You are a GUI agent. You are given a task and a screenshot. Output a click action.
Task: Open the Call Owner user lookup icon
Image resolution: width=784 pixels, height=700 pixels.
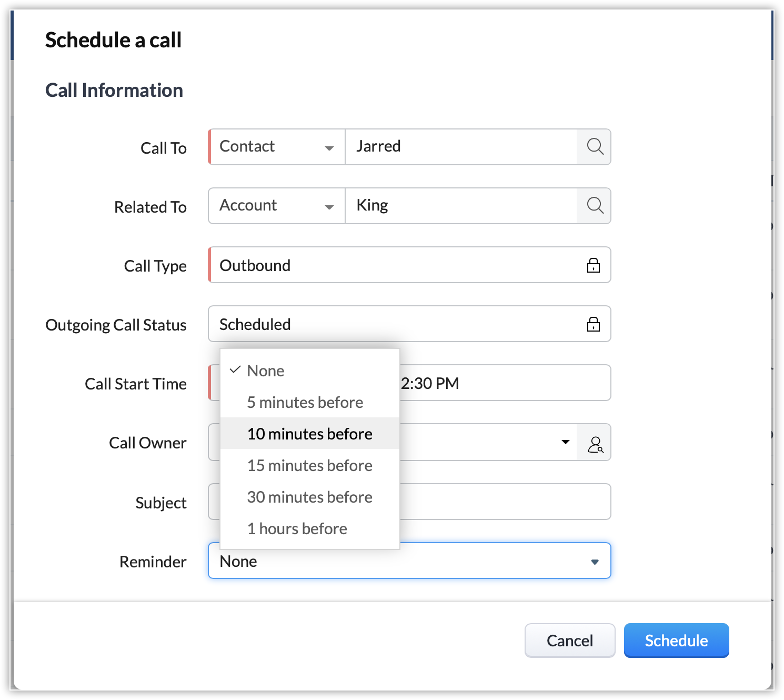(595, 443)
